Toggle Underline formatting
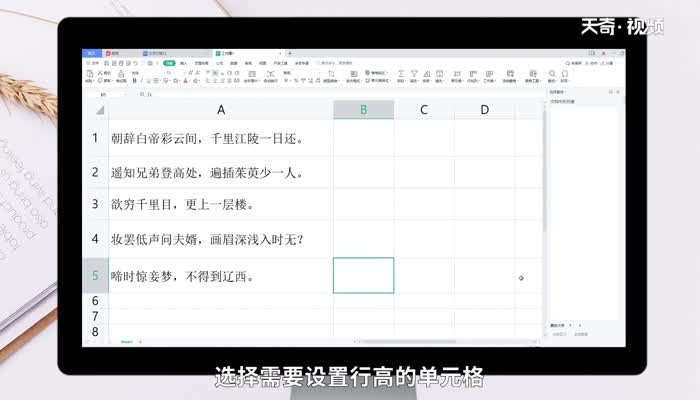The height and width of the screenshot is (400, 700). (x=148, y=81)
